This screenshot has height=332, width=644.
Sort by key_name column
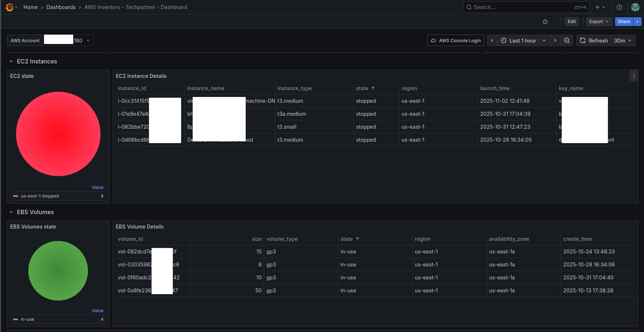tap(571, 88)
